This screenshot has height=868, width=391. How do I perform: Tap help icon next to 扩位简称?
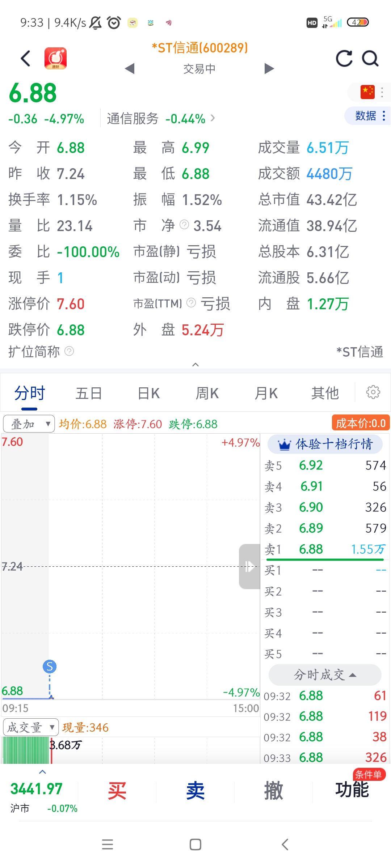(69, 351)
